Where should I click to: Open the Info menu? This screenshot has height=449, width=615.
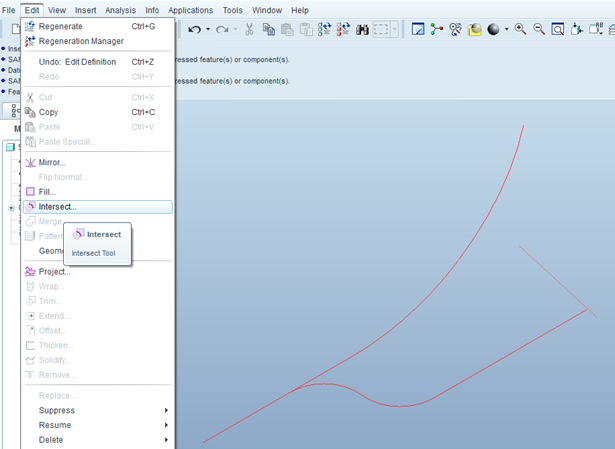pos(152,10)
